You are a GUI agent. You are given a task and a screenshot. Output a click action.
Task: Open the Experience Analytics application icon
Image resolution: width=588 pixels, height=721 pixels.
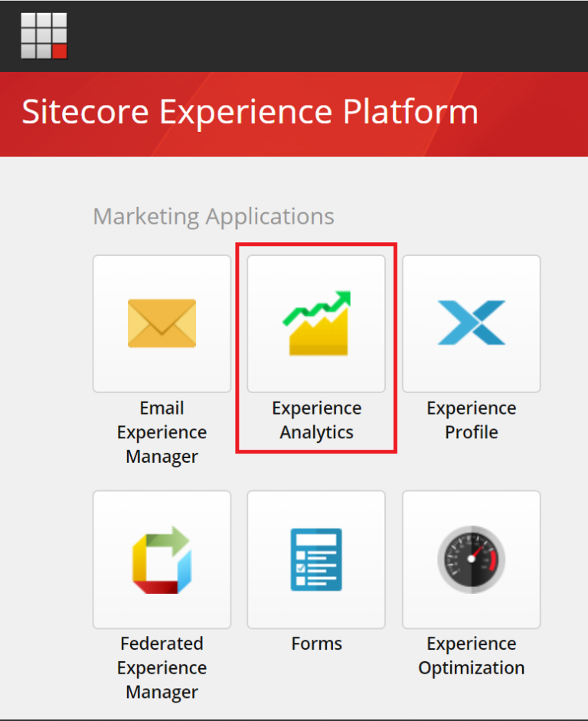coord(316,323)
